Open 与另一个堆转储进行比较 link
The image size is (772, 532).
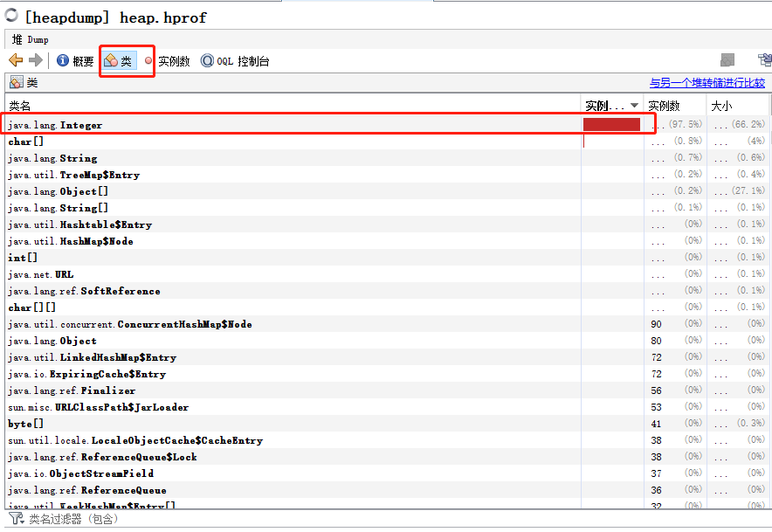[x=707, y=83]
